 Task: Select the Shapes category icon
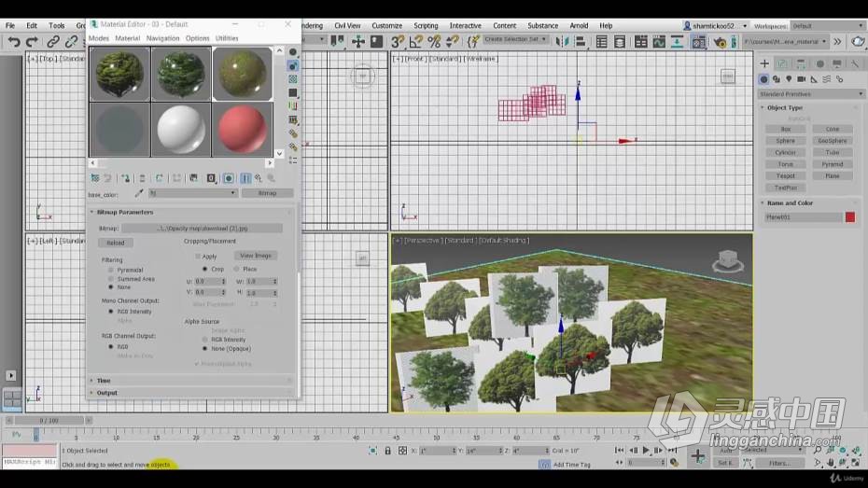point(777,79)
